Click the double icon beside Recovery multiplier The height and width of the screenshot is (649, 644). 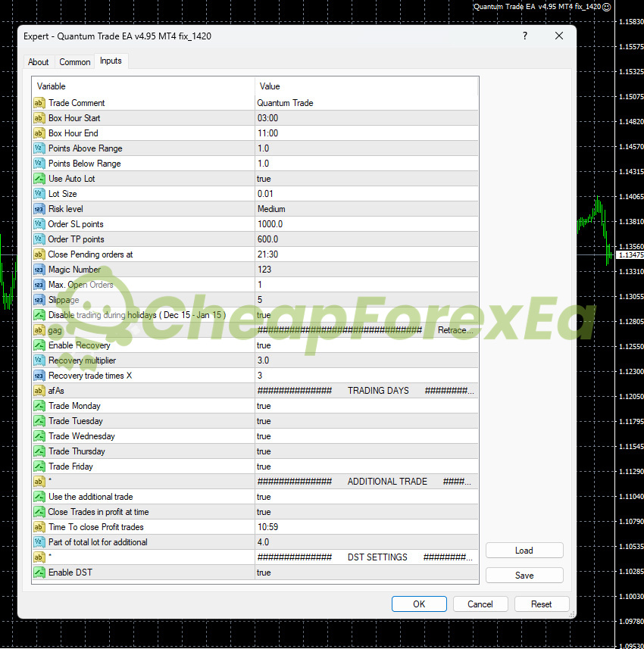coord(39,360)
